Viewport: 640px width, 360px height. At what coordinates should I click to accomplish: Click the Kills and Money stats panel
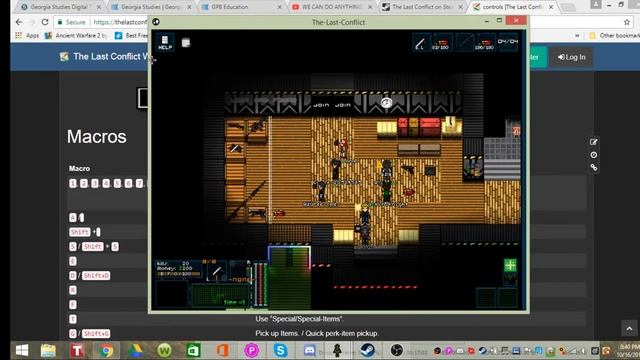coord(178,268)
